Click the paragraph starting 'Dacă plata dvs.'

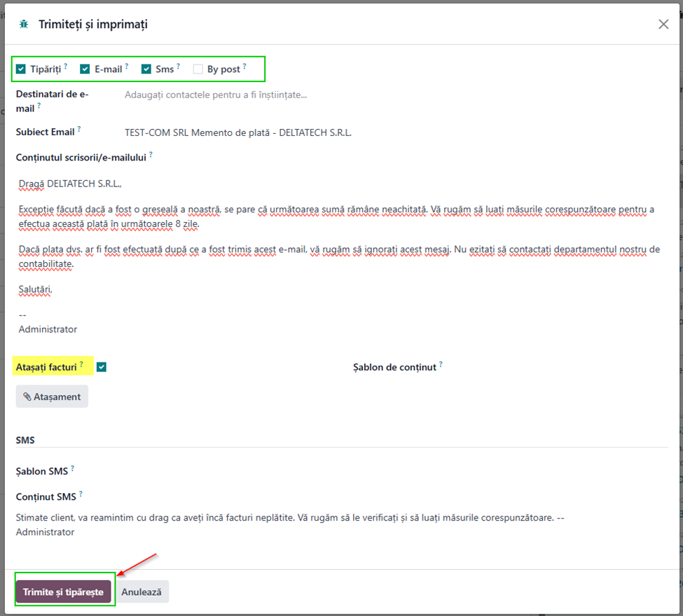click(339, 256)
